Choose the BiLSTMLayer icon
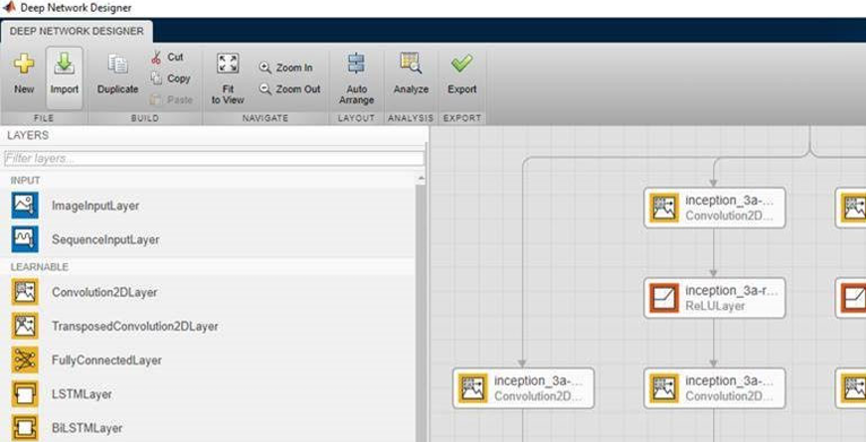Image resolution: width=868 pixels, height=442 pixels. 25,428
